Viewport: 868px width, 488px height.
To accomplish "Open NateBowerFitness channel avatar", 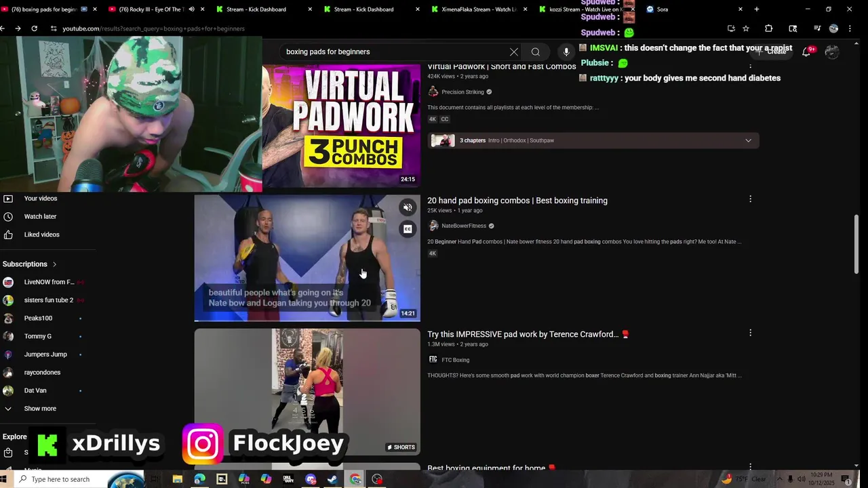I will (433, 226).
